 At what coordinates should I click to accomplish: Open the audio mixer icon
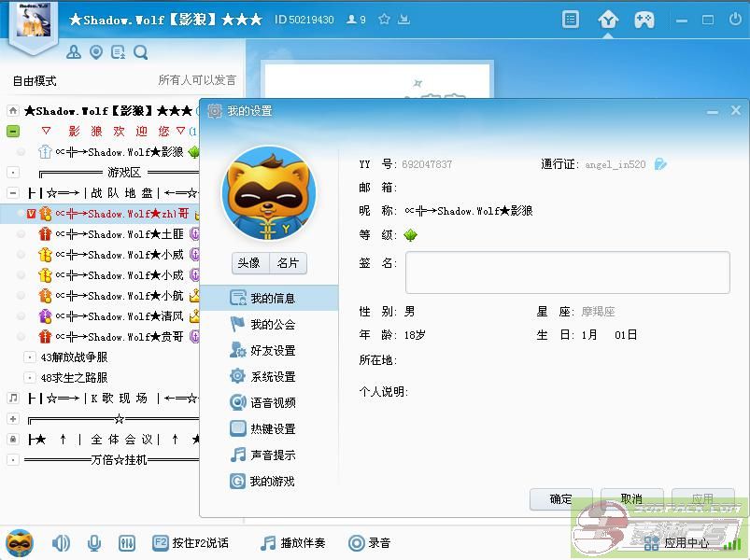tap(127, 543)
